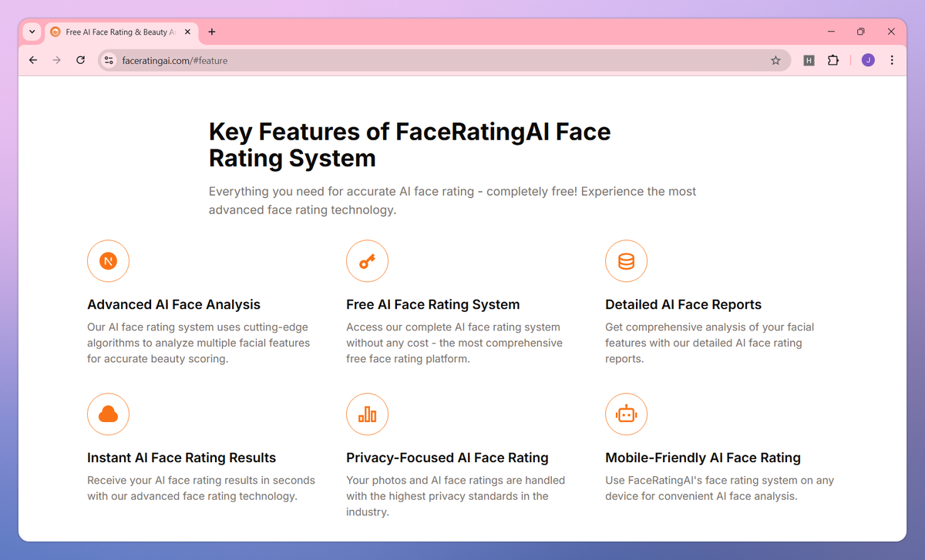This screenshot has height=560, width=925.
Task: Open the J profile avatar
Action: [x=868, y=60]
